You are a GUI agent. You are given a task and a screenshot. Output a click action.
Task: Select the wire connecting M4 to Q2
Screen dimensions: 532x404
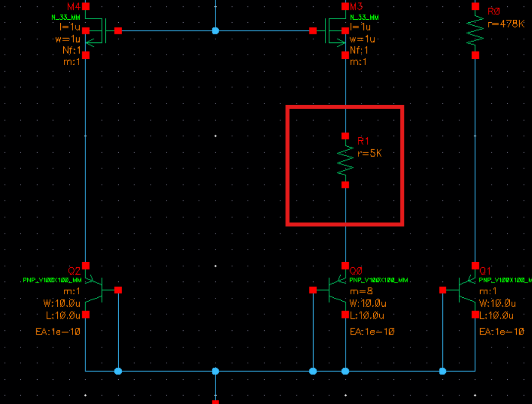[86, 160]
